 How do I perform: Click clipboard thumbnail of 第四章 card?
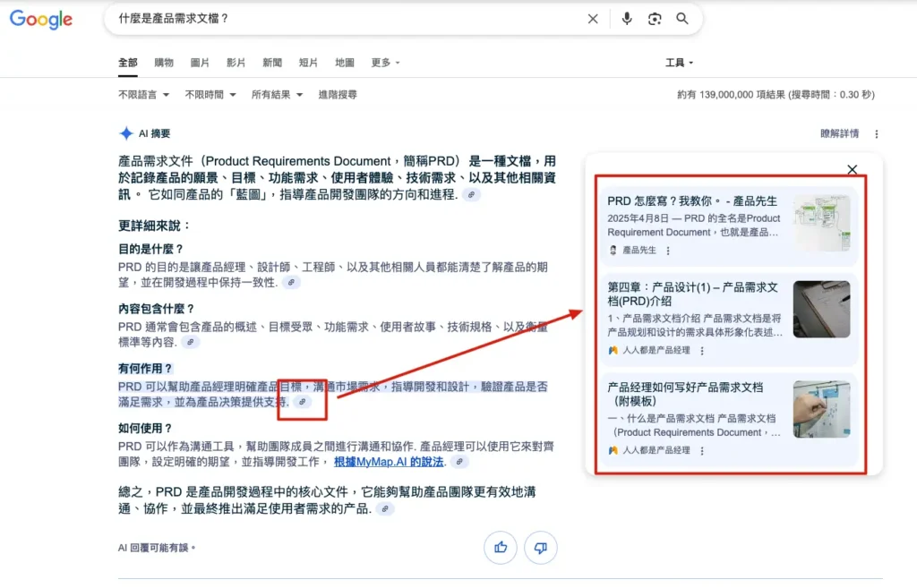822,309
